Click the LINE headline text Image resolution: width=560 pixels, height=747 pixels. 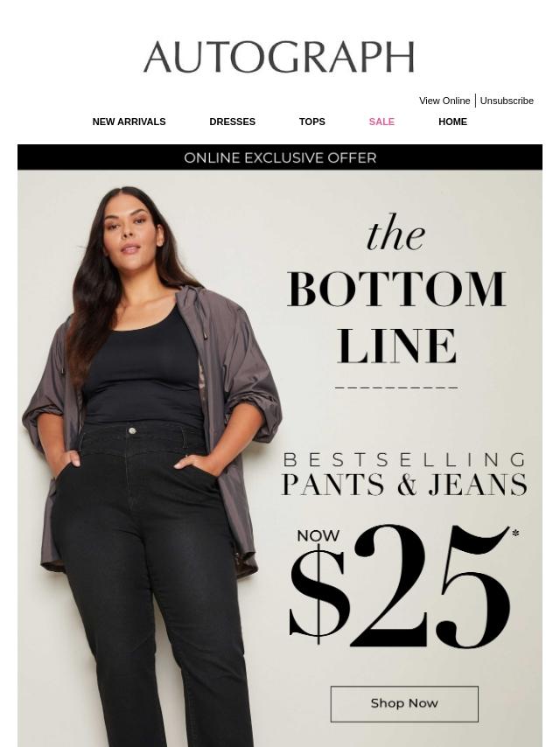pyautogui.click(x=396, y=346)
